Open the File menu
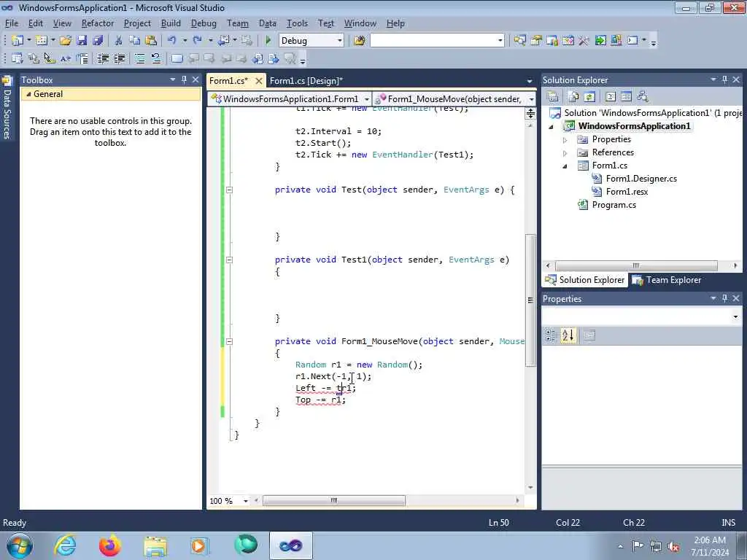Viewport: 747px width, 560px height. pyautogui.click(x=12, y=23)
